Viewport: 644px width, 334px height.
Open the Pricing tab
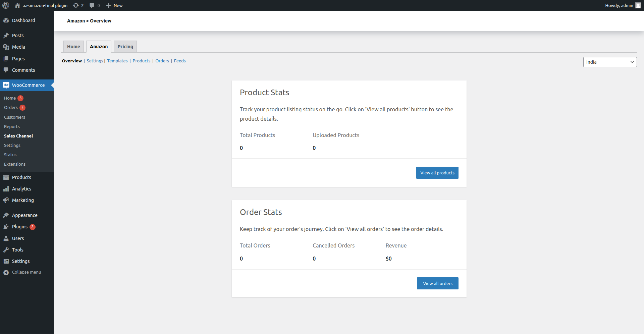tap(125, 47)
